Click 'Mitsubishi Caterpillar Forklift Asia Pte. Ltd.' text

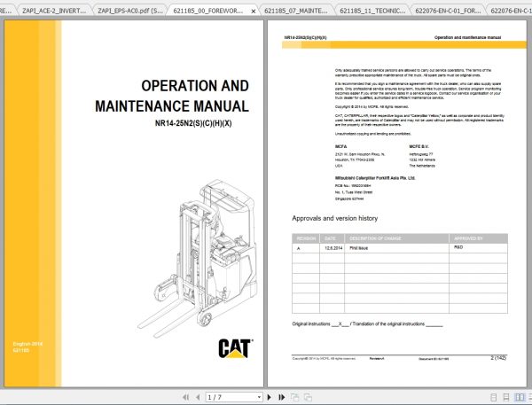click(x=375, y=178)
